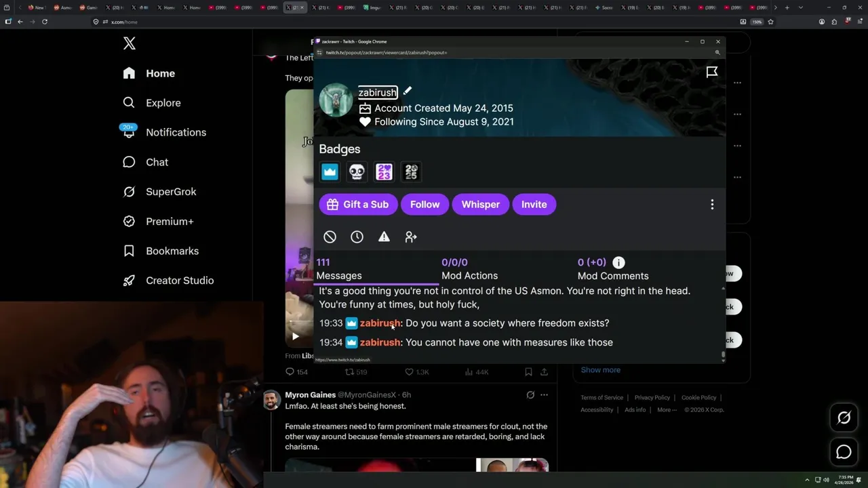
Task: Click the zabirush username in card header
Action: pos(378,92)
